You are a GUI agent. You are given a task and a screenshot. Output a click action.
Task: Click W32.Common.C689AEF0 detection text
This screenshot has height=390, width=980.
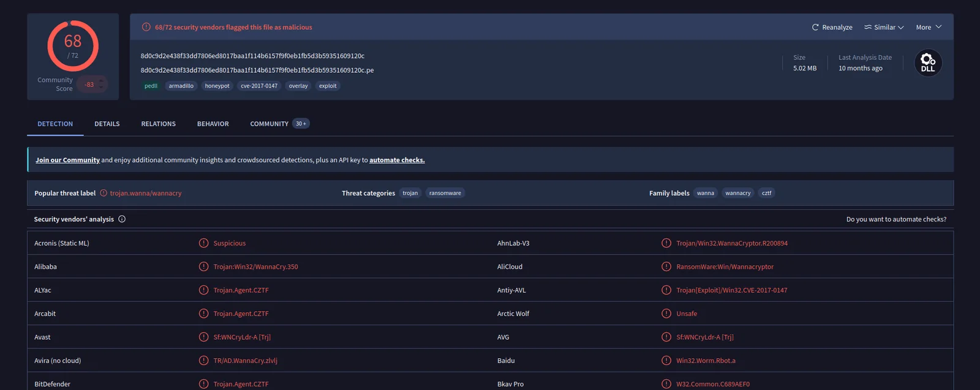pos(713,384)
